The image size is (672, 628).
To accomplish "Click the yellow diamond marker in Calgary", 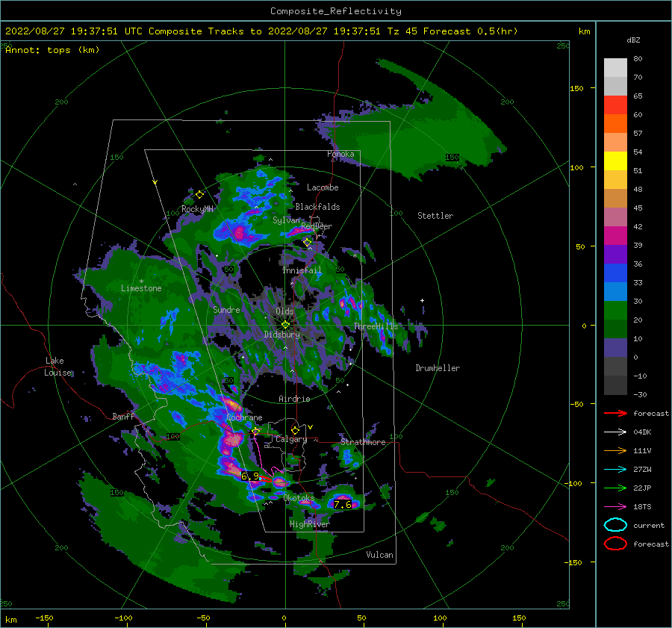I will 295,430.
